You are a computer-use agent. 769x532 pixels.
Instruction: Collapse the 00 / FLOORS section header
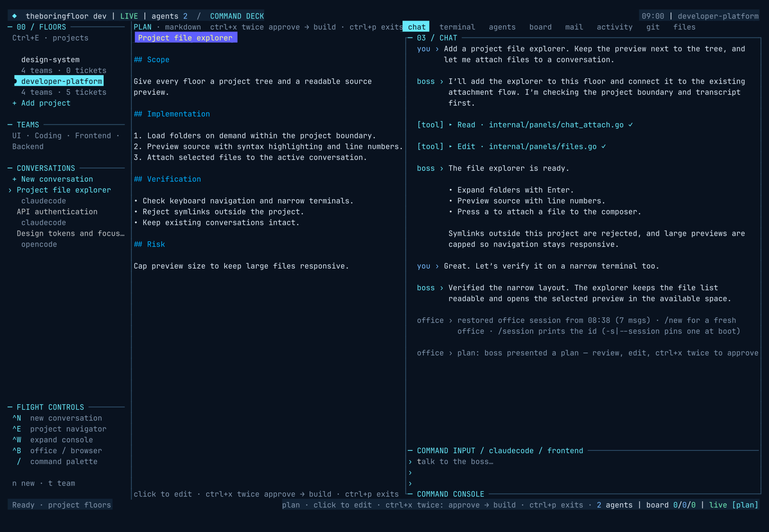point(41,27)
